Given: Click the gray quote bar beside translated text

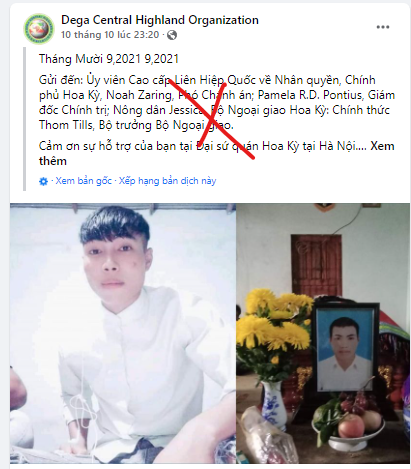Looking at the screenshot, I should tap(24, 119).
